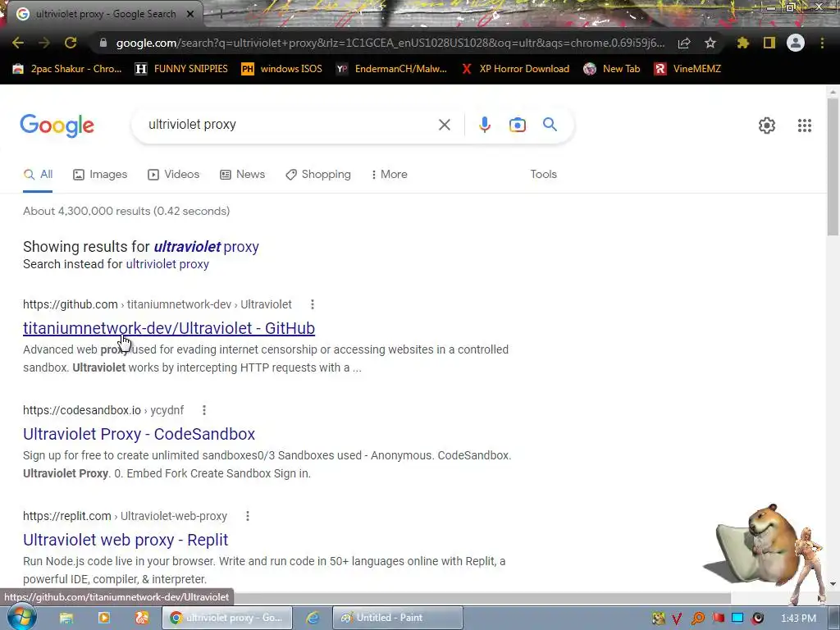The height and width of the screenshot is (630, 840).
Task: Open the EndermanCH/Malw... bookmark
Action: pos(391,69)
